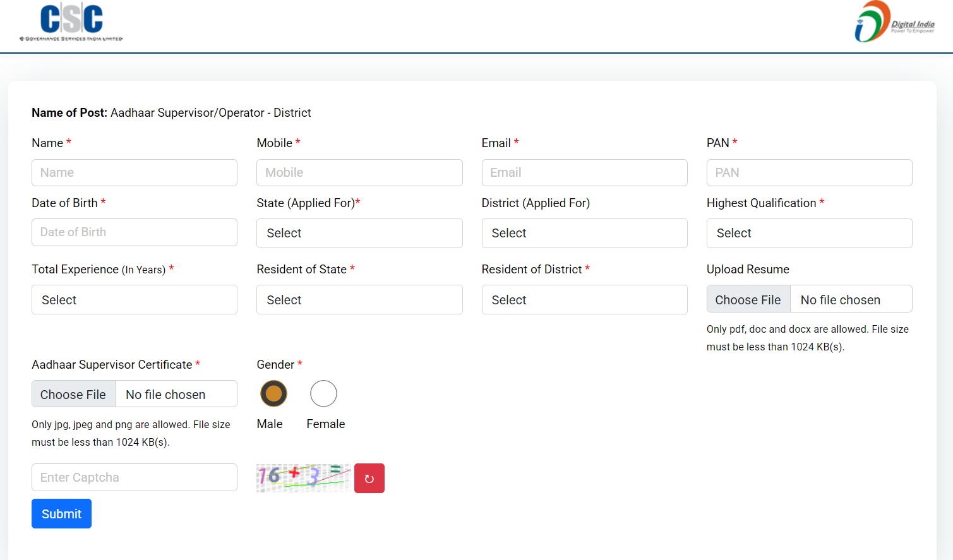Open the Total Experience dropdown
Viewport: 953px width, 560px height.
pos(135,300)
